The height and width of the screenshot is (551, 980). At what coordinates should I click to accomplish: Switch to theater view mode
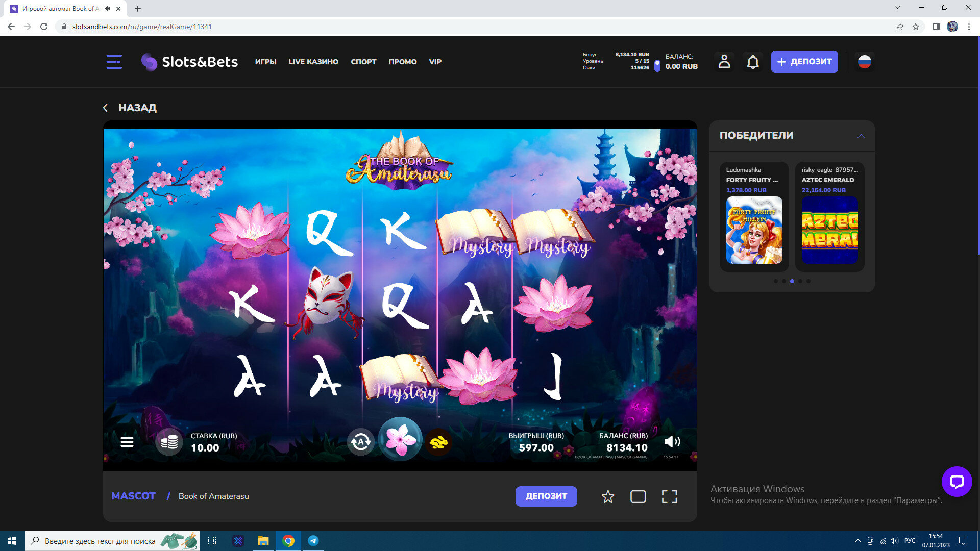click(638, 496)
